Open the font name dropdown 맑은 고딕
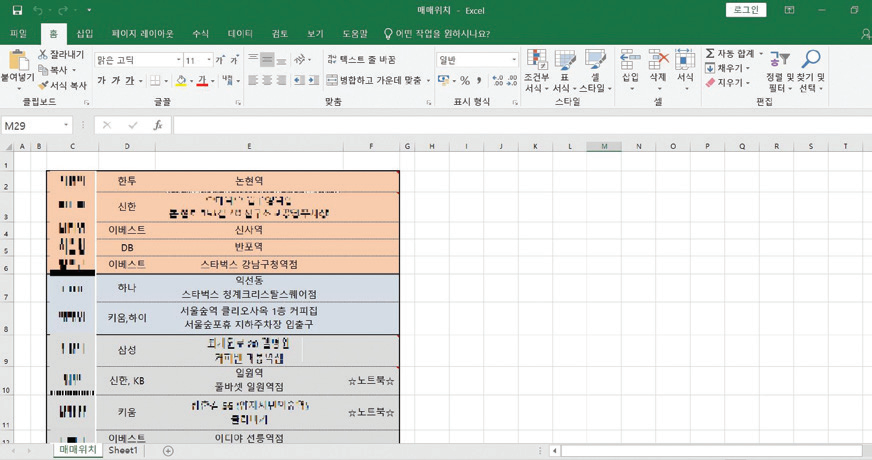The width and height of the screenshot is (872, 460). point(179,60)
